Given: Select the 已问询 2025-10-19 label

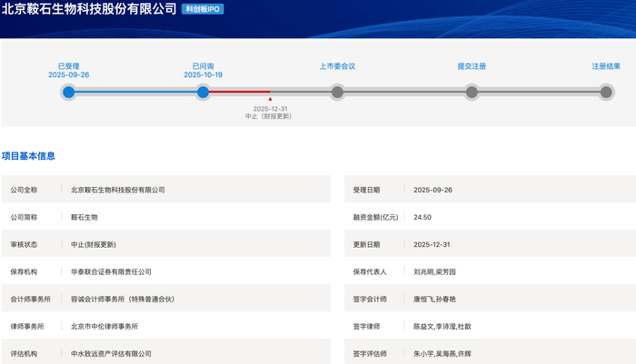Looking at the screenshot, I should [203, 70].
